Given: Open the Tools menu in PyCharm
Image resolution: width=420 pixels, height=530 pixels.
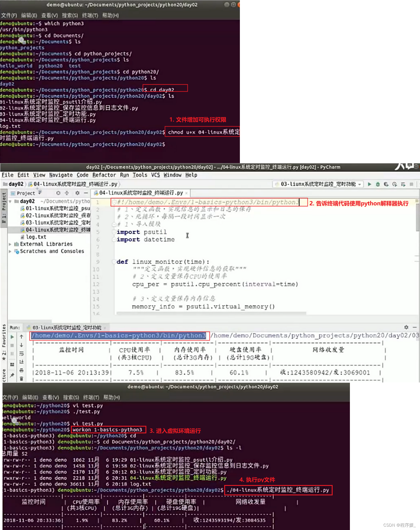Looking at the screenshot, I should 140,175.
